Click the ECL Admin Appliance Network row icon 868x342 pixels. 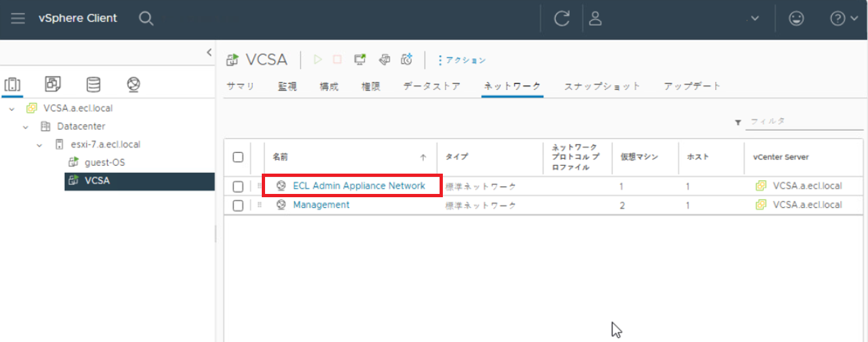tap(281, 186)
